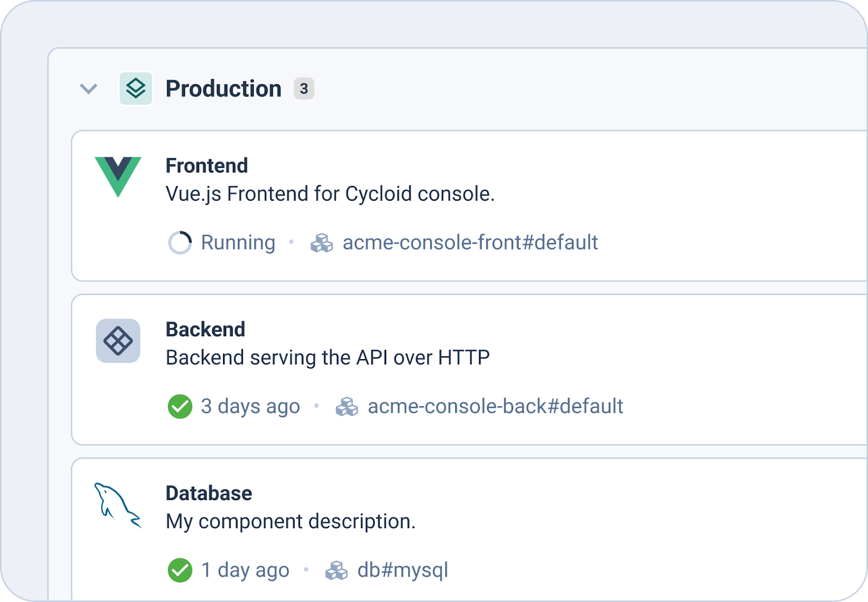
Task: Click the Running spinner status icon
Action: coord(180,242)
